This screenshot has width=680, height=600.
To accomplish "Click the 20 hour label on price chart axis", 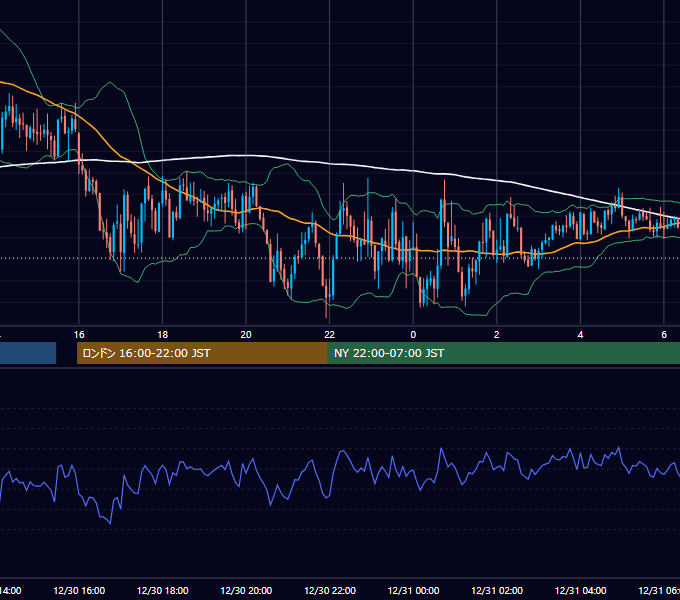I will click(x=246, y=335).
